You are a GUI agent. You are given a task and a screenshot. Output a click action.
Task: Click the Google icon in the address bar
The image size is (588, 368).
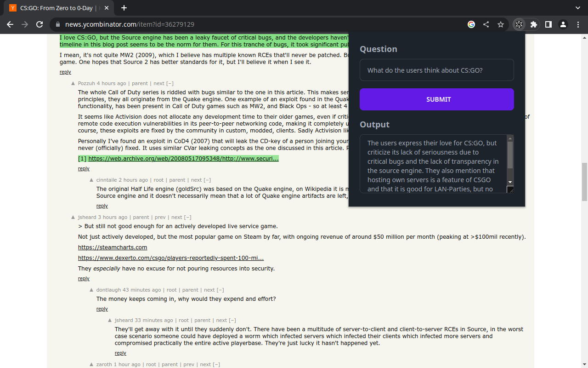471,24
